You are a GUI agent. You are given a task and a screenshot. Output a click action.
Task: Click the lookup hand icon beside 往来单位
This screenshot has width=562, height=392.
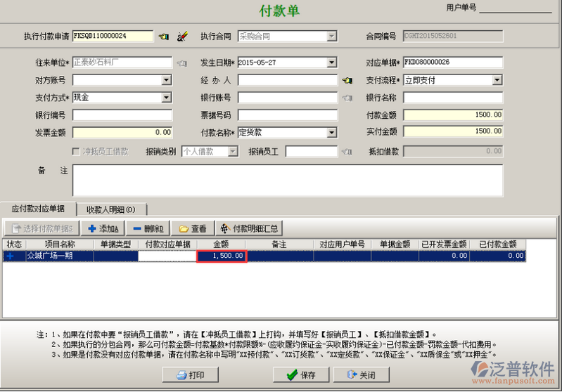coord(182,63)
